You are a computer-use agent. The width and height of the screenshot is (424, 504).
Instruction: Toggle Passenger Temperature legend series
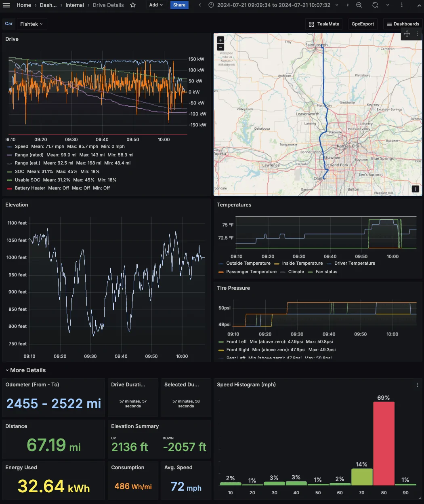click(x=251, y=272)
